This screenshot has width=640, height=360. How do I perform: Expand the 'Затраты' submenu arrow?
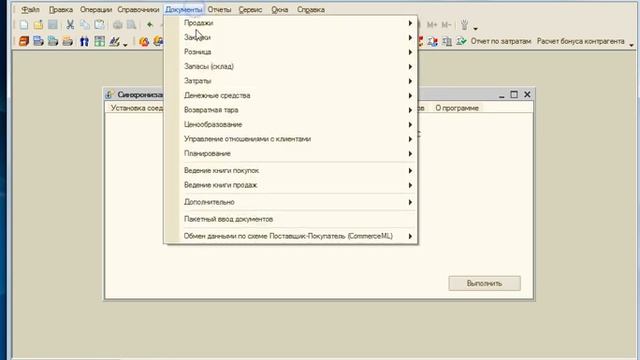[x=410, y=81]
